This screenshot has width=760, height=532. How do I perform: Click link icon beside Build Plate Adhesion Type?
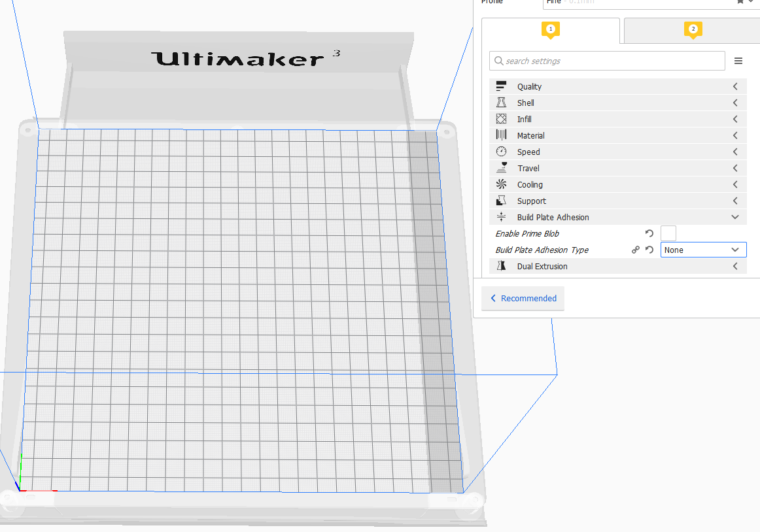pos(636,250)
